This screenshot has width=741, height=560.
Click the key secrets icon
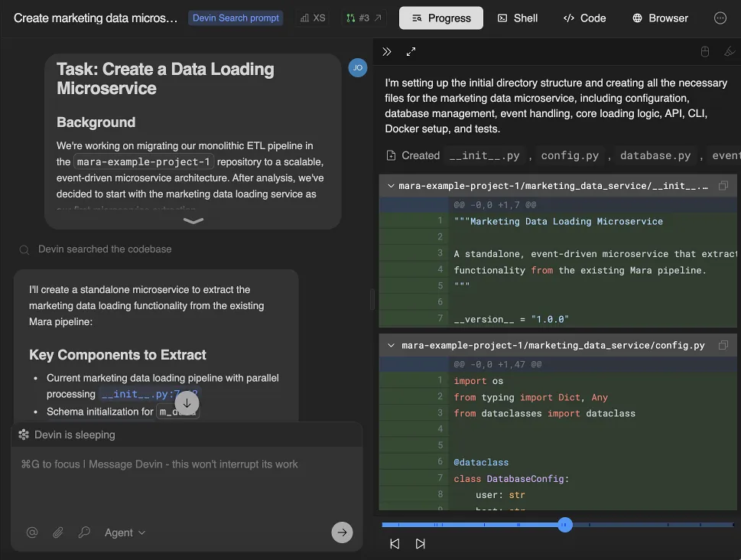(x=84, y=532)
